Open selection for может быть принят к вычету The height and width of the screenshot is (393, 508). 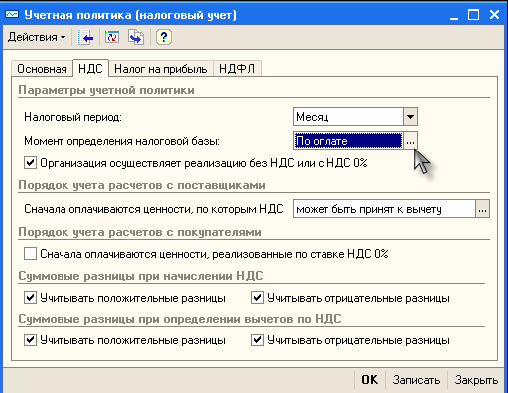tap(482, 209)
